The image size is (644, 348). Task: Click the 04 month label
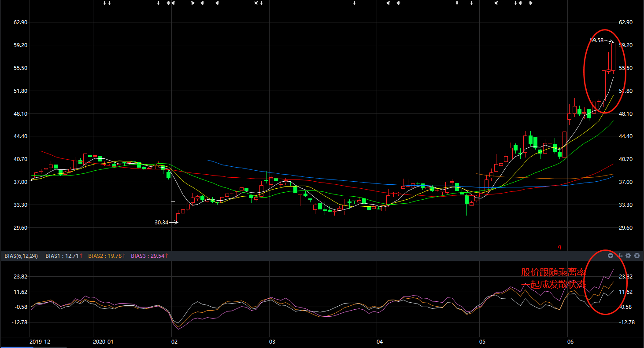(380, 341)
